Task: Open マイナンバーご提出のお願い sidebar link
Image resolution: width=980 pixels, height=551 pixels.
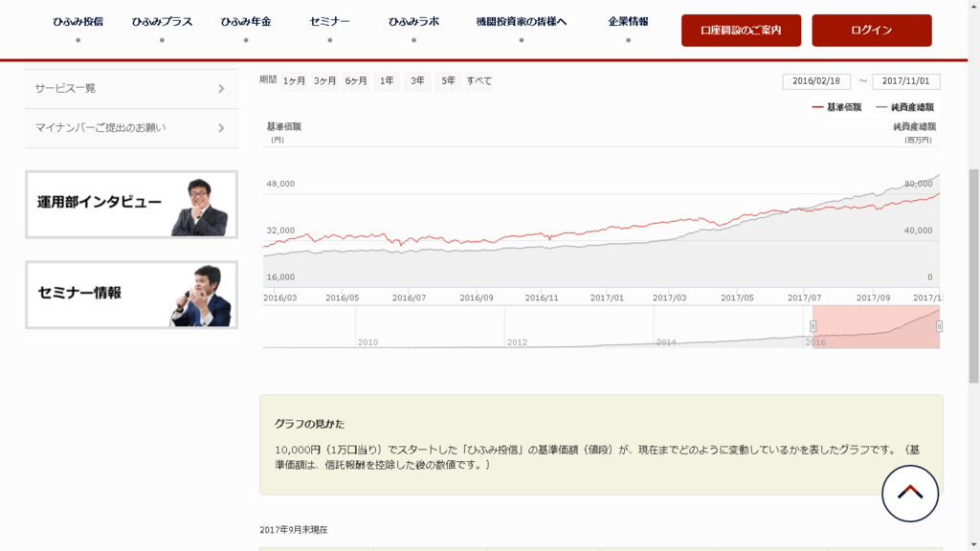Action: point(131,128)
